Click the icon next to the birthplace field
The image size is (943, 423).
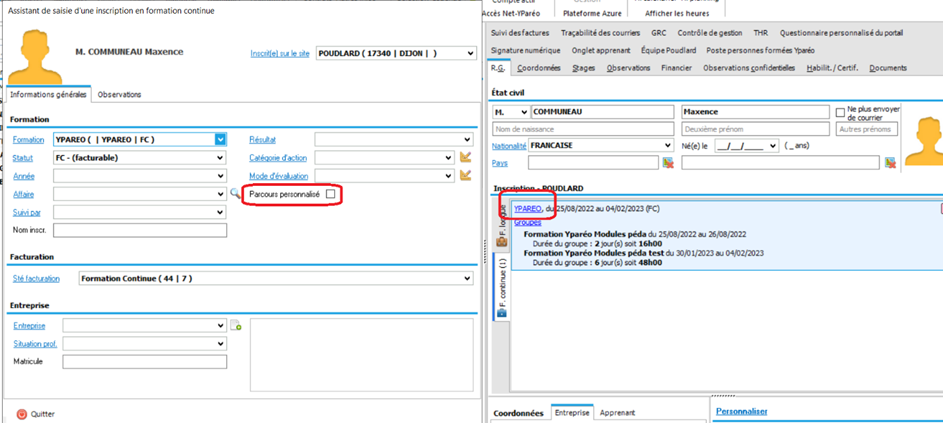[890, 163]
